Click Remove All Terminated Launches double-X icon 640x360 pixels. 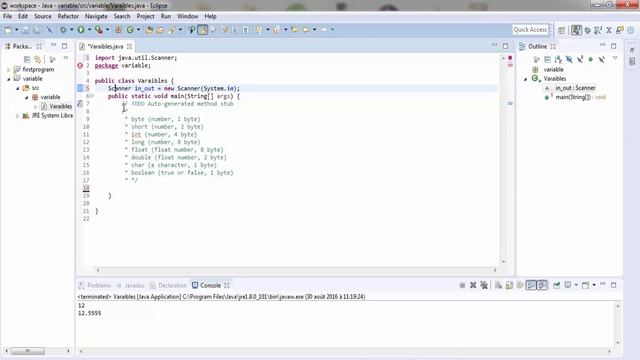click(x=484, y=285)
